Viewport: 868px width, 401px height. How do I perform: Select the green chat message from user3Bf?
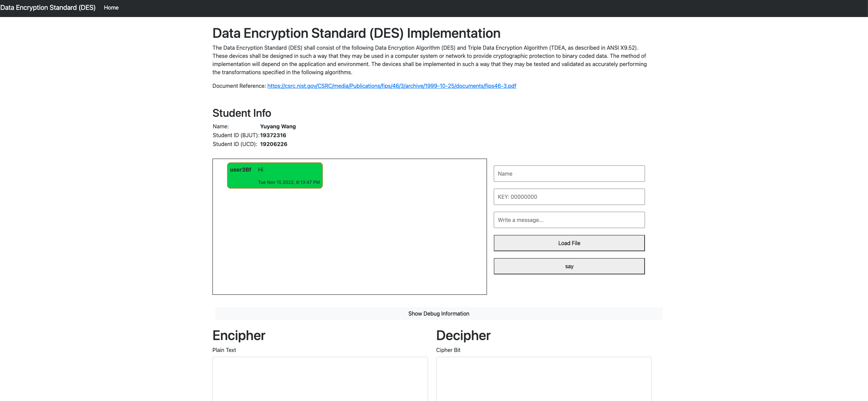click(274, 175)
